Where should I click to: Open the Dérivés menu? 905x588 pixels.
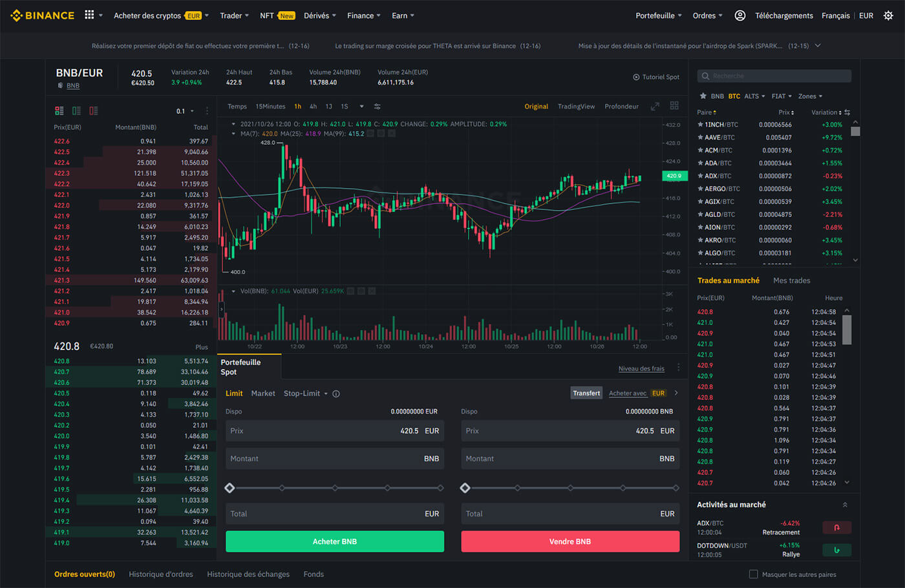click(x=319, y=16)
